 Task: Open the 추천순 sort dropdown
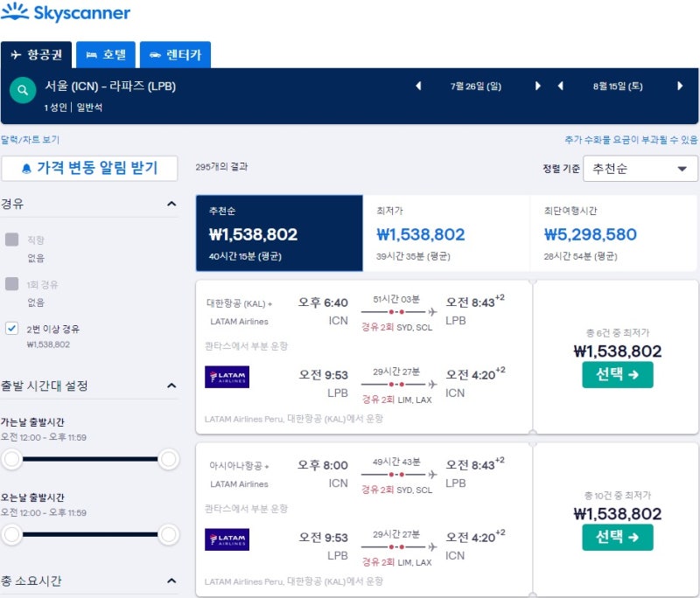coord(640,169)
